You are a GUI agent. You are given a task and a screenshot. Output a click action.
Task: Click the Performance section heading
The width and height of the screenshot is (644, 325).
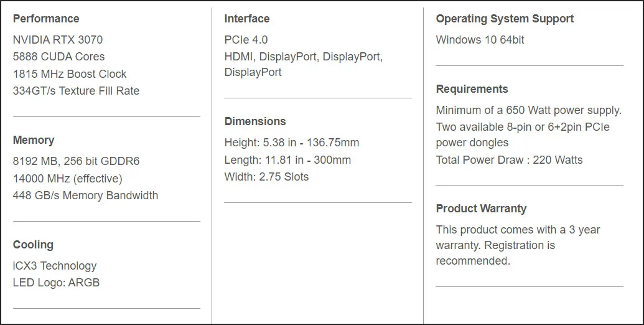[x=46, y=19]
